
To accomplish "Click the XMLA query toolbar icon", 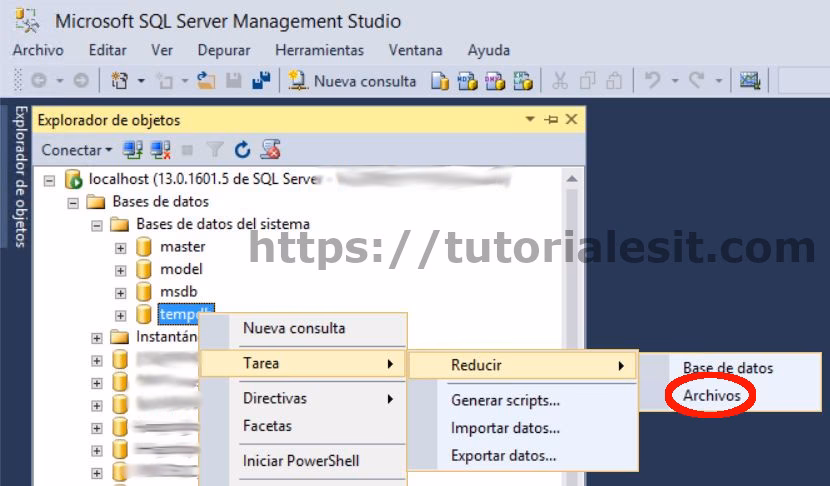I will pos(522,81).
